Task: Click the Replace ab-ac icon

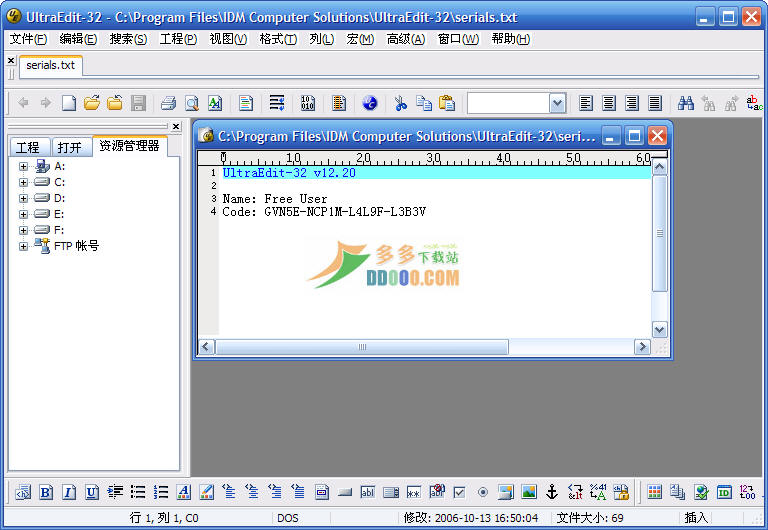Action: point(754,103)
